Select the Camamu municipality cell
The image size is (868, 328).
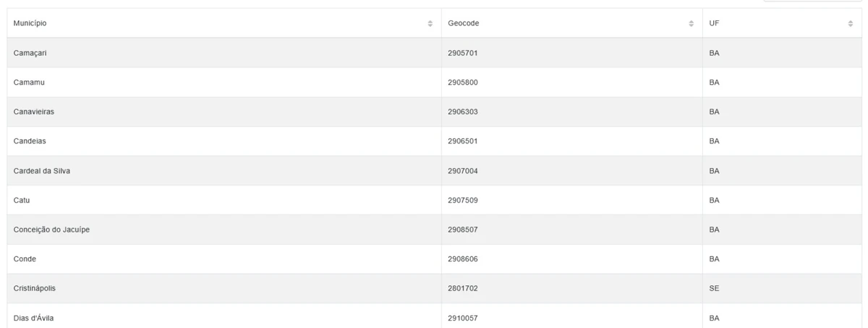[x=224, y=83]
